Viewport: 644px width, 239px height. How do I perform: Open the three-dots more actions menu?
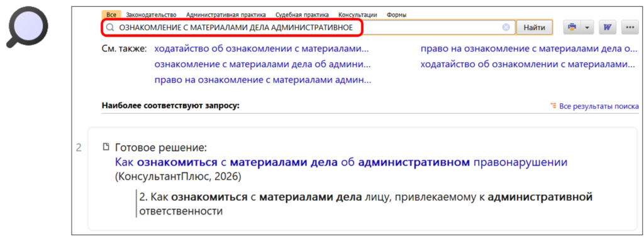point(630,28)
